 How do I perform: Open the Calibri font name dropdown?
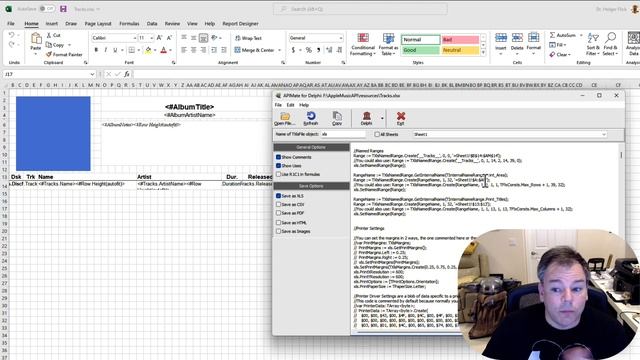coord(134,38)
